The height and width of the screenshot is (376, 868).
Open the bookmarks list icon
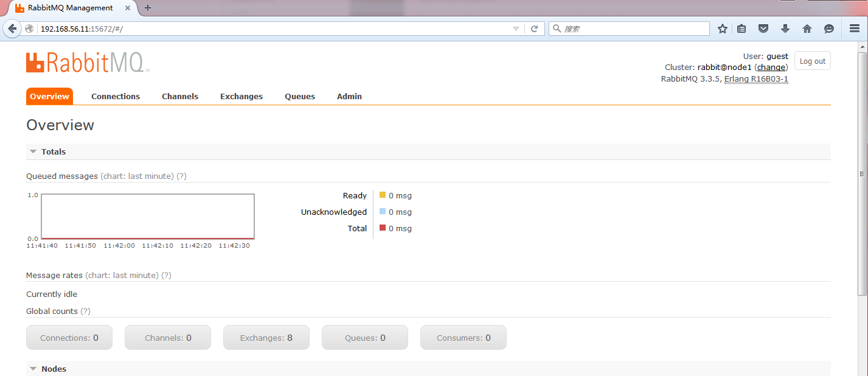(741, 29)
